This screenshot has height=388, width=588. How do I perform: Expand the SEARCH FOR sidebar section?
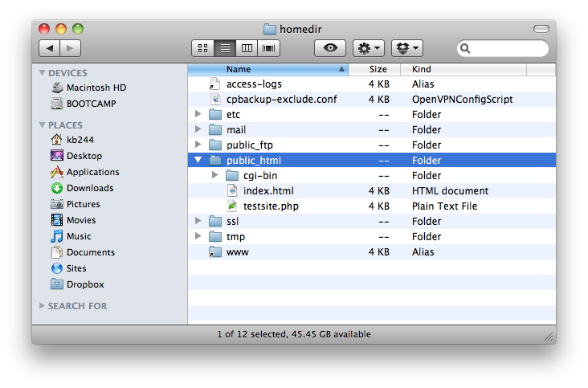pos(42,306)
